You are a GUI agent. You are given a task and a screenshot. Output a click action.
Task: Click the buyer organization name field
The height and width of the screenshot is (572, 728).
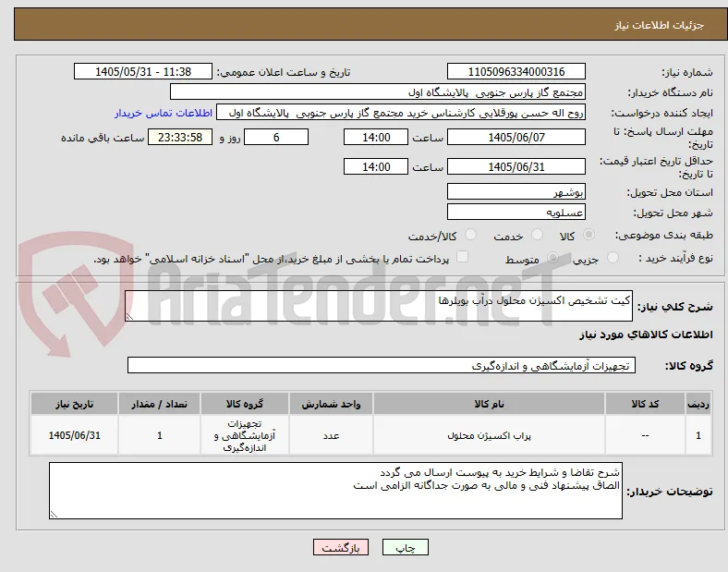tap(378, 91)
